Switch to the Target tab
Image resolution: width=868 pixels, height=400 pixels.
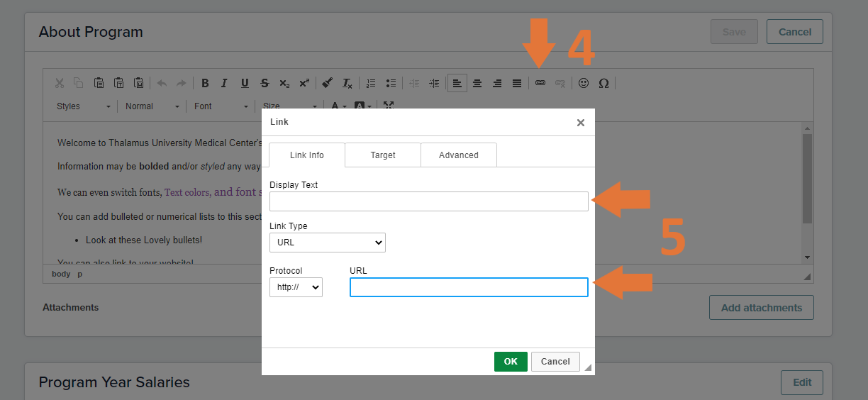pyautogui.click(x=383, y=155)
